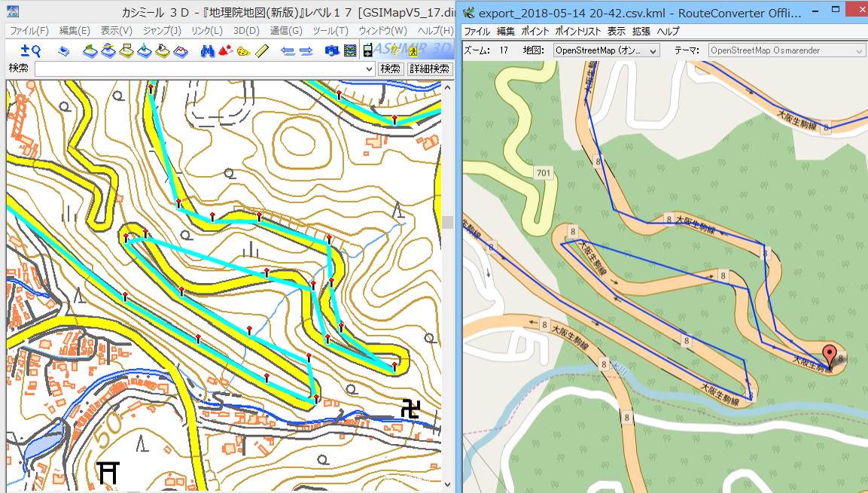
Task: Click the shrine torii symbol on Kashmir map
Action: [x=108, y=473]
